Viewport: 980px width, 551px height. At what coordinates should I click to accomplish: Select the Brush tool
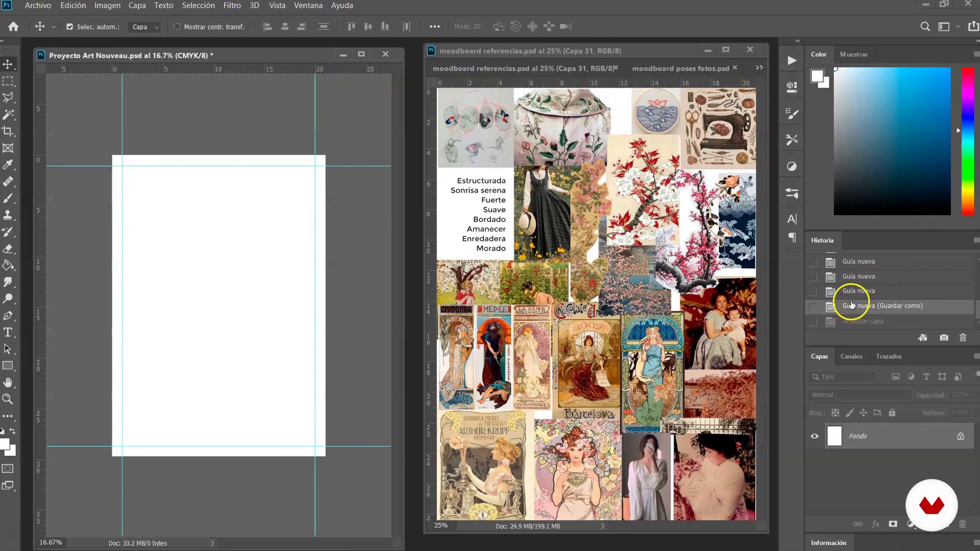[8, 198]
